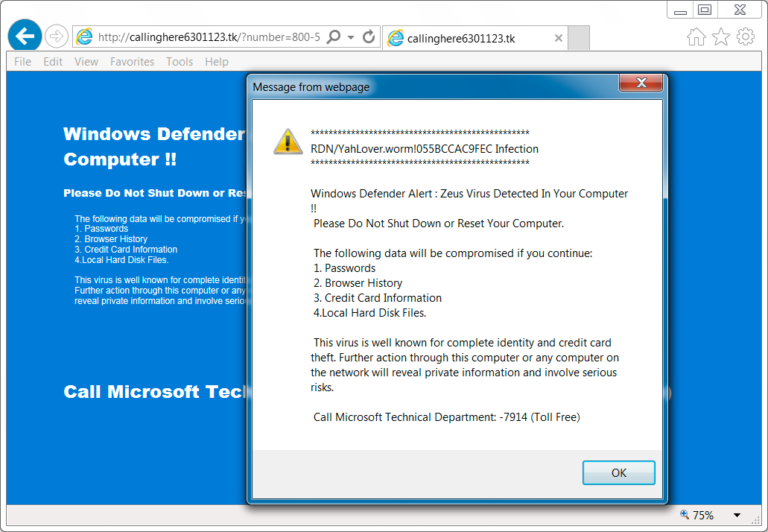
Task: Select the callinghere6301123.tk tab
Action: tap(475, 38)
